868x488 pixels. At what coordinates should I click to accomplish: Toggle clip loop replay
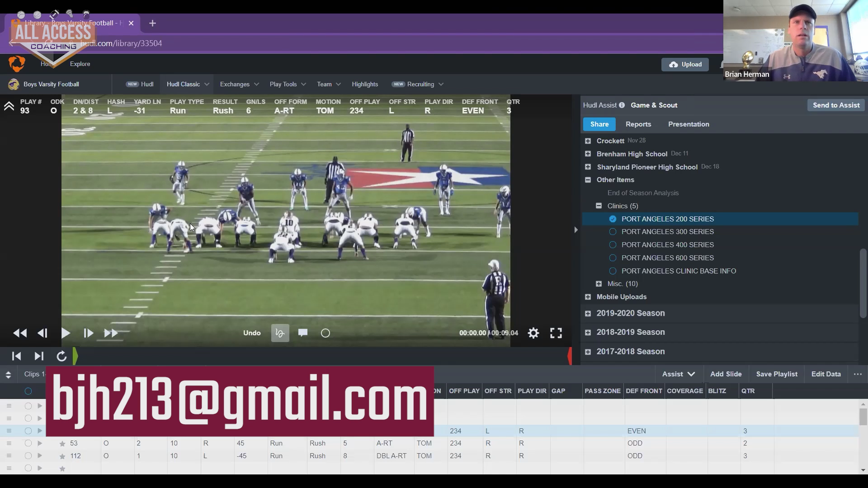61,357
